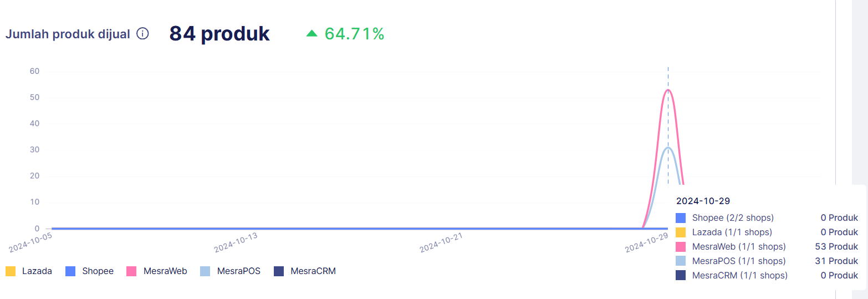The image size is (868, 299).
Task: Click the pink MesraWeb curve peak
Action: [668, 90]
